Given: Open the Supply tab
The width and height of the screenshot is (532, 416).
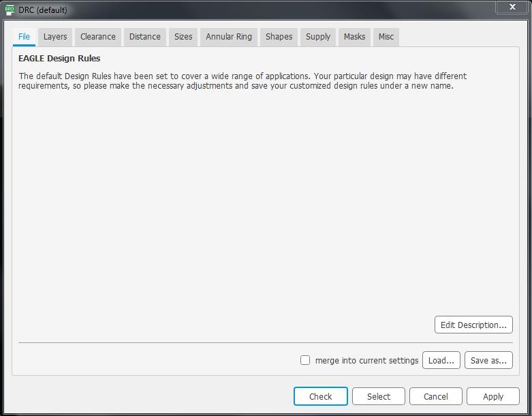Looking at the screenshot, I should pyautogui.click(x=318, y=37).
